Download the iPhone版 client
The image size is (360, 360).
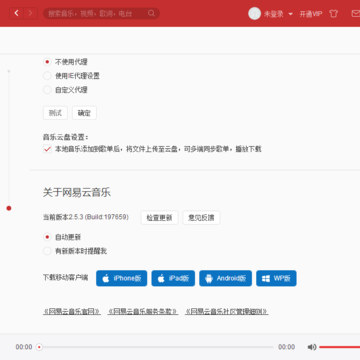tap(122, 278)
